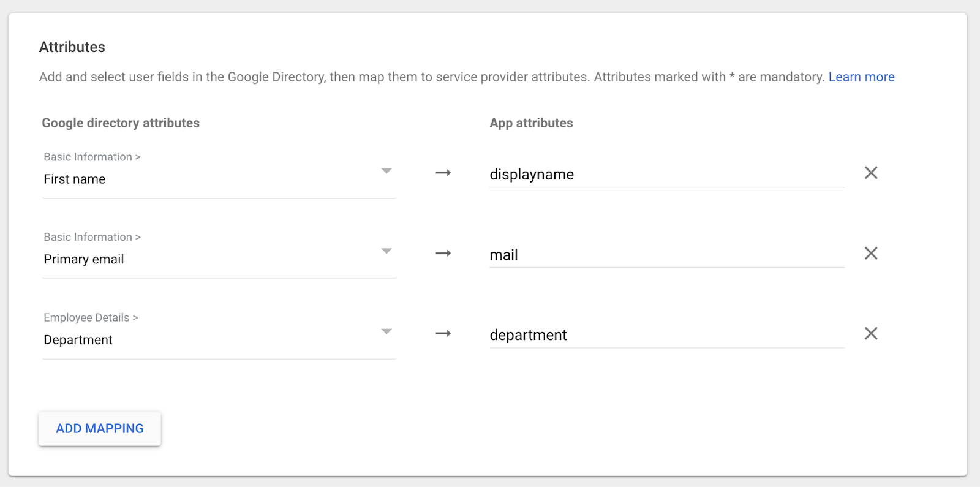Click the Attributes section heading
This screenshot has width=980, height=487.
point(72,47)
